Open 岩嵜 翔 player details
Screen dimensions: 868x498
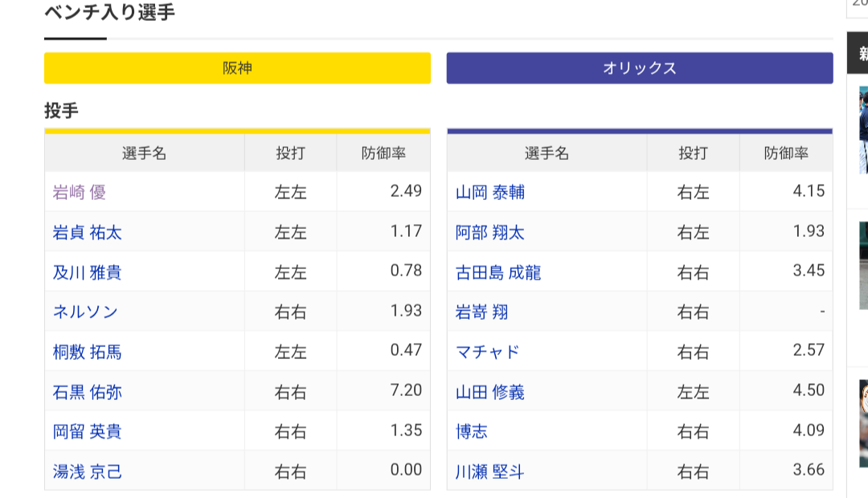481,312
